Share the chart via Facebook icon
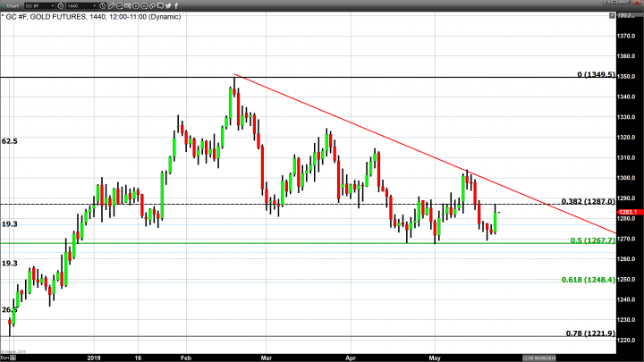 tap(176, 5)
